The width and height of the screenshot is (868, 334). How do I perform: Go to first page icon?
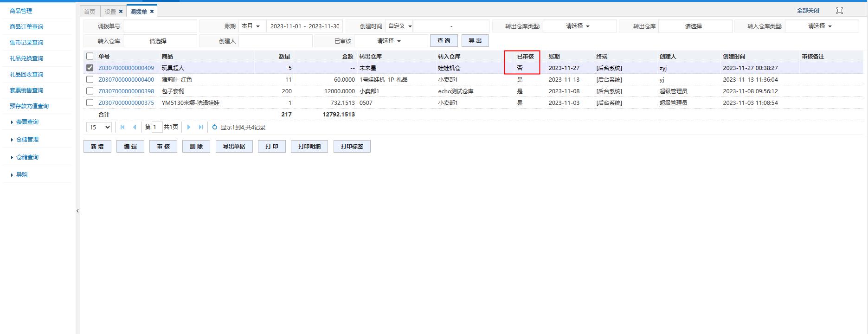pyautogui.click(x=122, y=127)
